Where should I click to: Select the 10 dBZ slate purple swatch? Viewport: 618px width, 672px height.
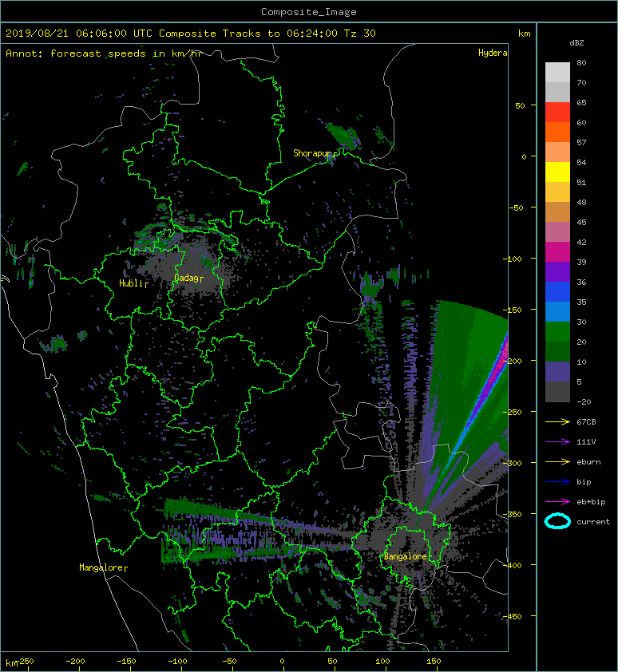click(x=557, y=372)
